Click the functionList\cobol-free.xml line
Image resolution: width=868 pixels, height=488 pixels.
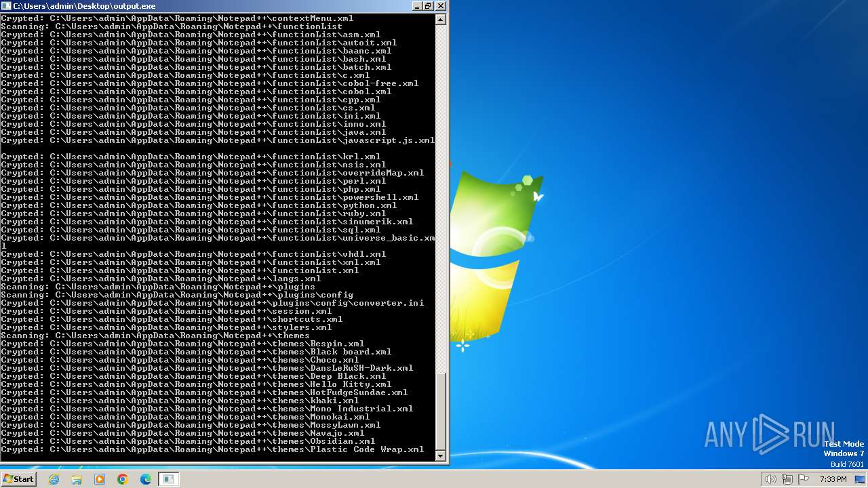point(210,83)
